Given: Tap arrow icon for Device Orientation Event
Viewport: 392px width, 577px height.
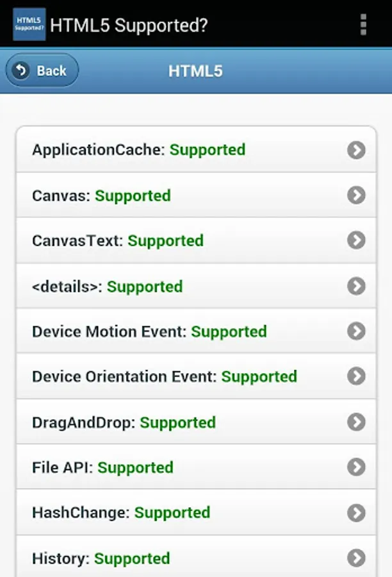Looking at the screenshot, I should point(356,376).
